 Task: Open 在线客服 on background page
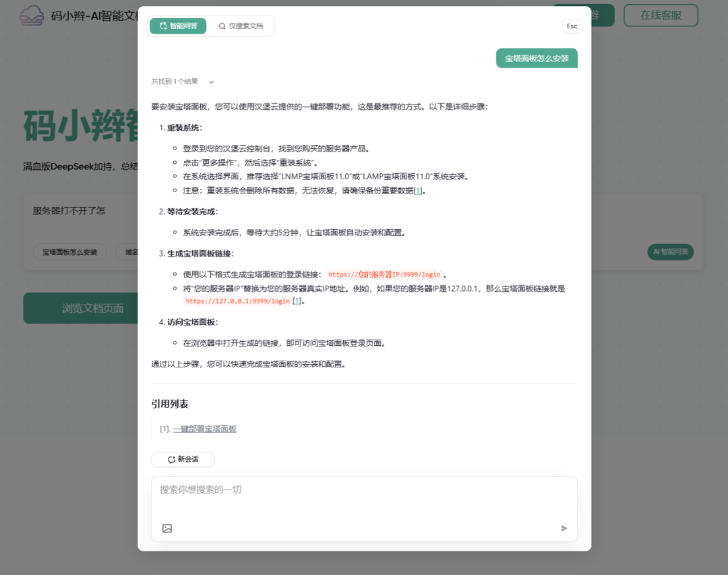661,16
